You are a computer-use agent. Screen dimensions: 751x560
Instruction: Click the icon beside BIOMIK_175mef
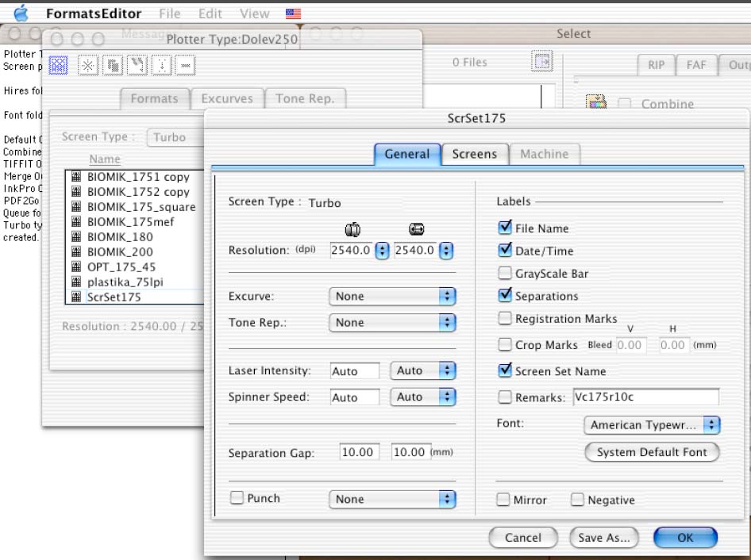click(x=76, y=221)
